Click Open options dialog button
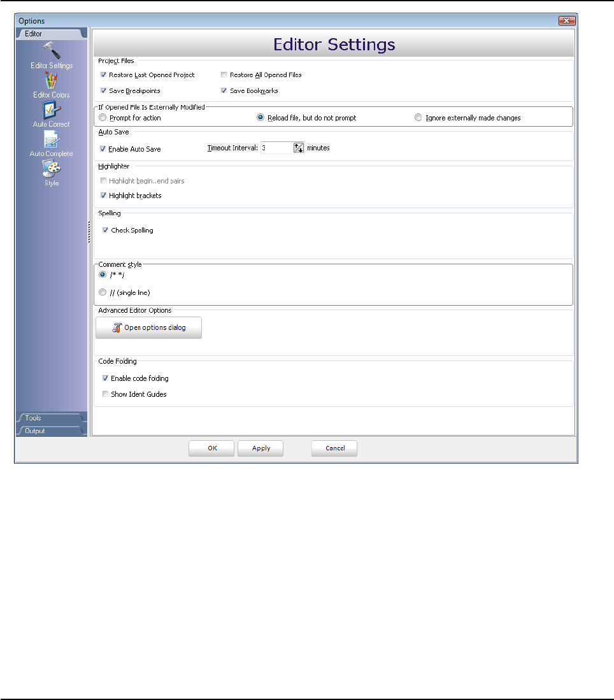 148,327
